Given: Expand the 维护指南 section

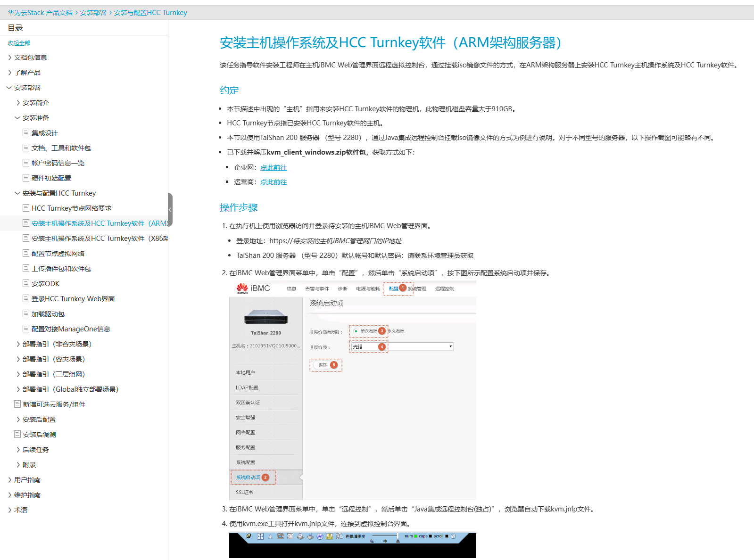Looking at the screenshot, I should point(10,495).
